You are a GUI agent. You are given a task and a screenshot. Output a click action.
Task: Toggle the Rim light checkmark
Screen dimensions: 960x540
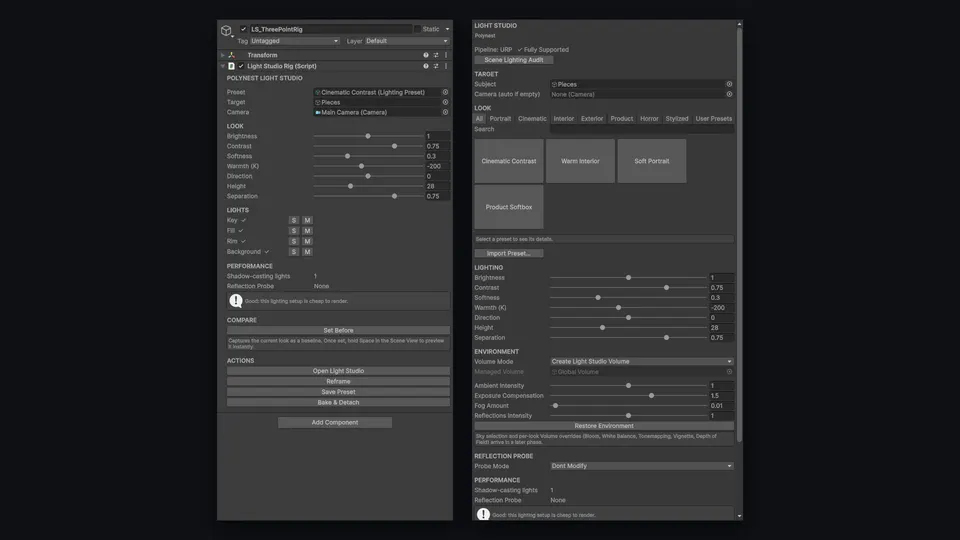(x=243, y=241)
